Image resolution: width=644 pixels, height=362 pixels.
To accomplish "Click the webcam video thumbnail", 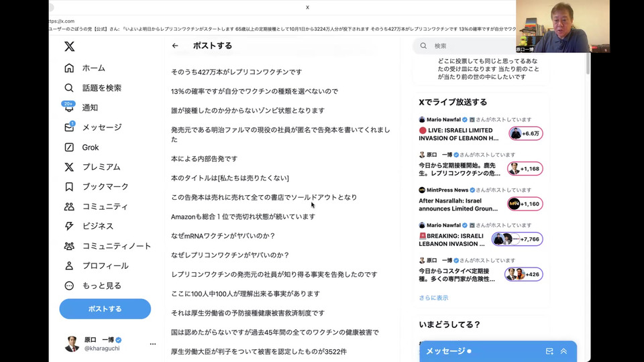I will (x=563, y=26).
